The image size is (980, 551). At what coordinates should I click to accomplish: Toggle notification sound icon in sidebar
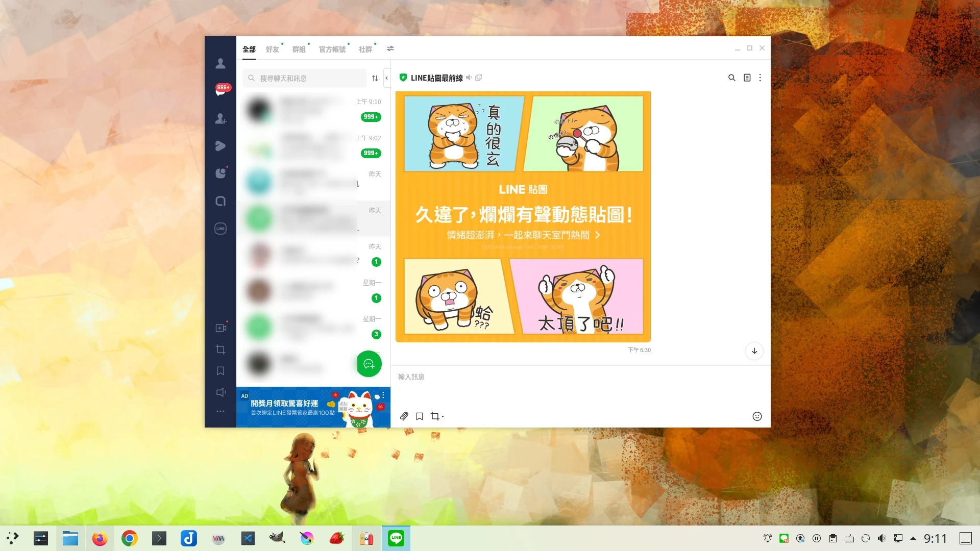[220, 392]
